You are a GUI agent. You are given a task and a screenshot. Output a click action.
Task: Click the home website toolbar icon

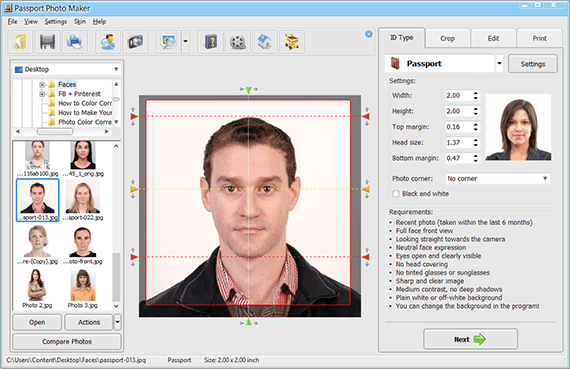tap(265, 42)
